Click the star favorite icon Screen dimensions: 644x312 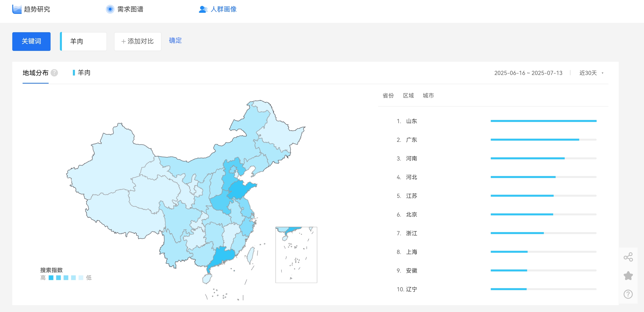click(628, 276)
